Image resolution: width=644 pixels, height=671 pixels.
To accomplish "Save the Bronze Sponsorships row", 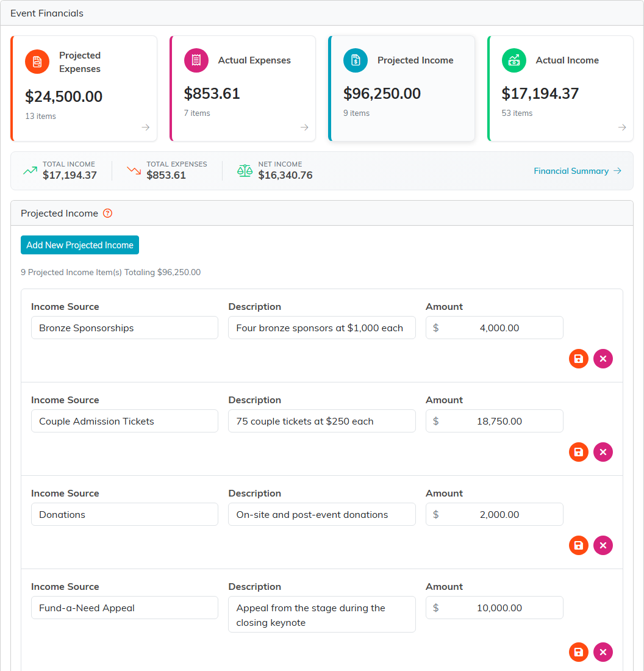I will tap(579, 359).
